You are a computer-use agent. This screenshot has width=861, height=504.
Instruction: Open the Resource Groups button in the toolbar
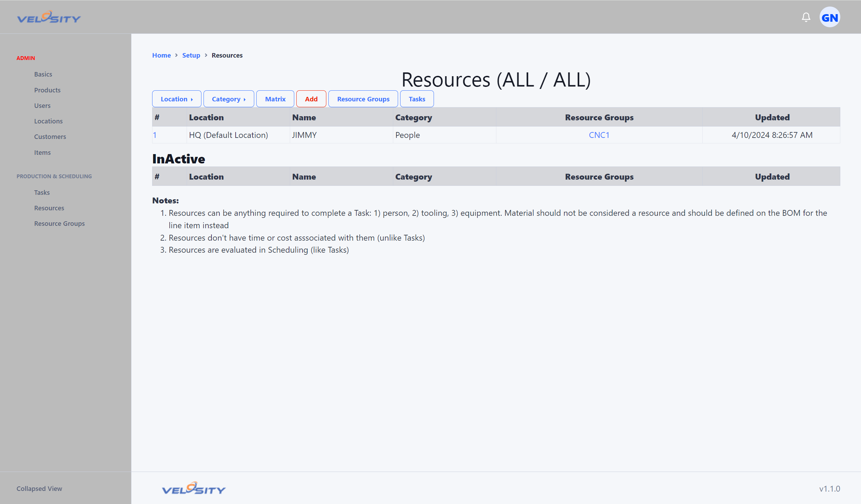point(363,99)
